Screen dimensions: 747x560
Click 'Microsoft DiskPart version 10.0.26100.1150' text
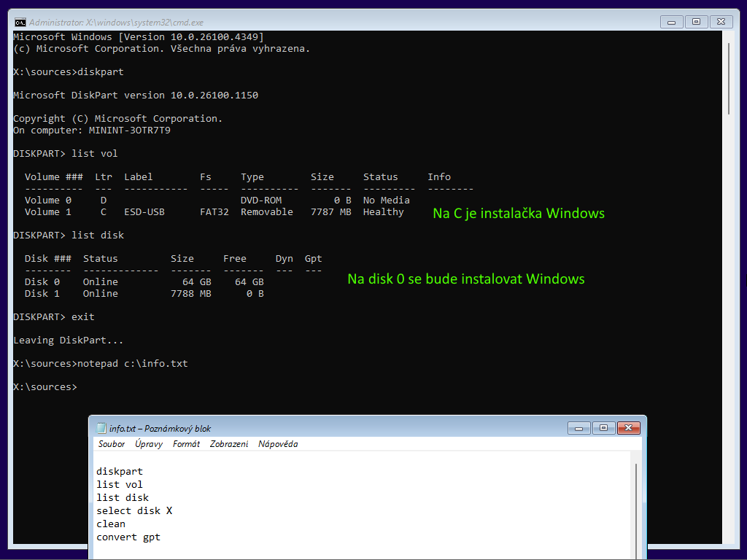pos(136,96)
